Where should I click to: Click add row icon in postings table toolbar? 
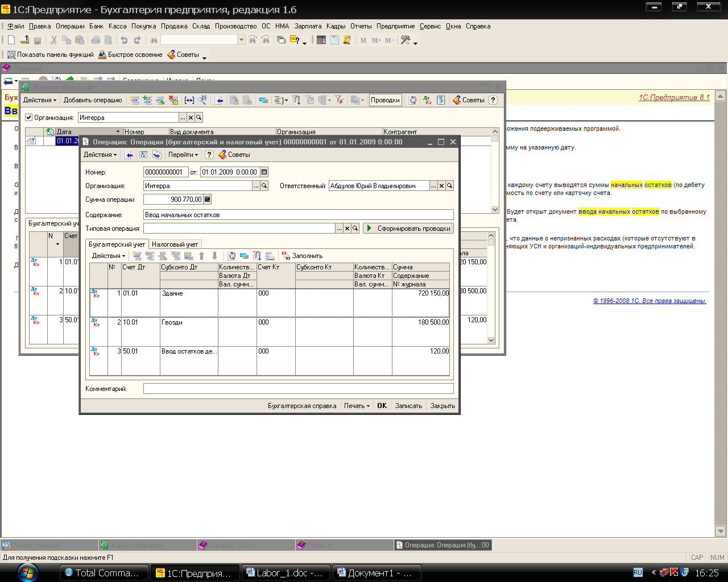point(136,256)
